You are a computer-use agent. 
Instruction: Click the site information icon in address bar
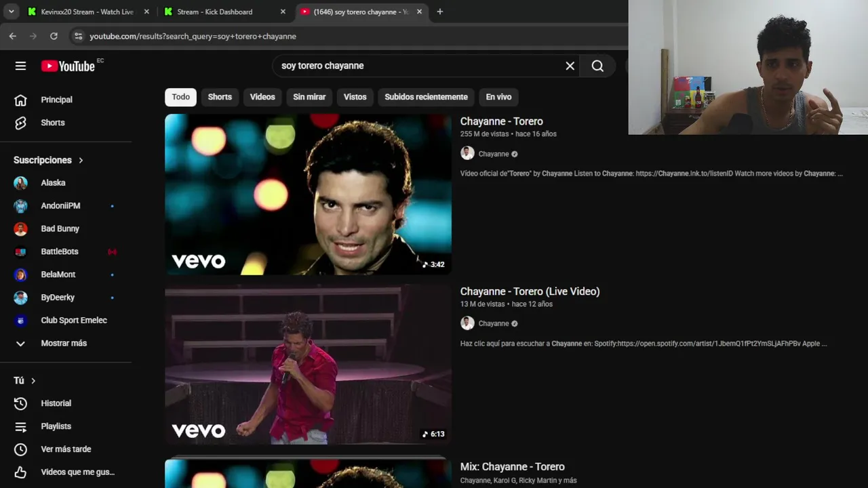point(78,36)
